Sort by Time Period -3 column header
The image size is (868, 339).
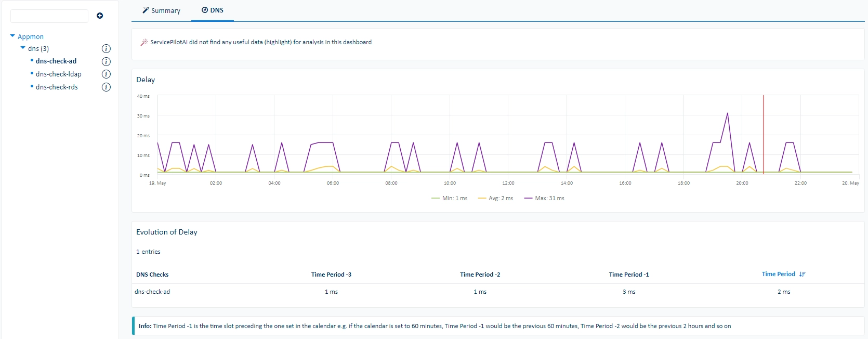point(331,275)
